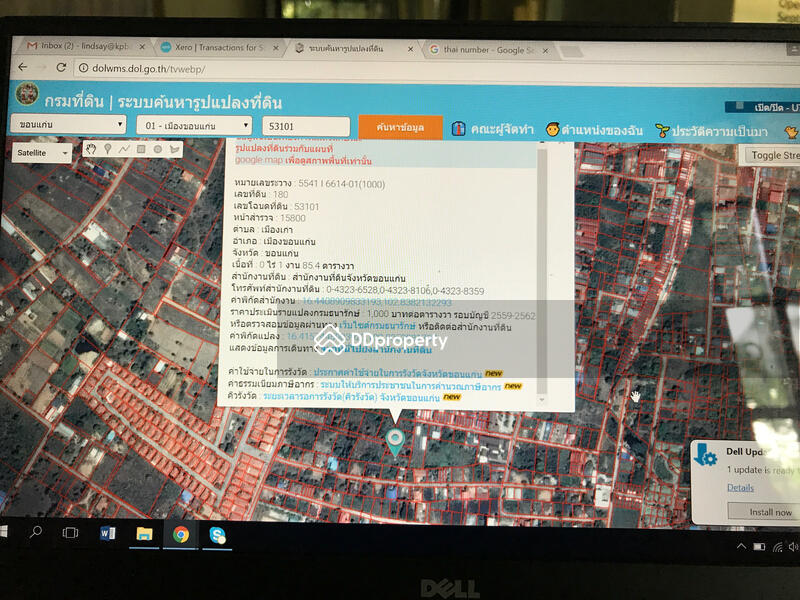Open the คณะผู้จัดทำ link
Viewport: 800px width, 600px height.
coord(502,129)
